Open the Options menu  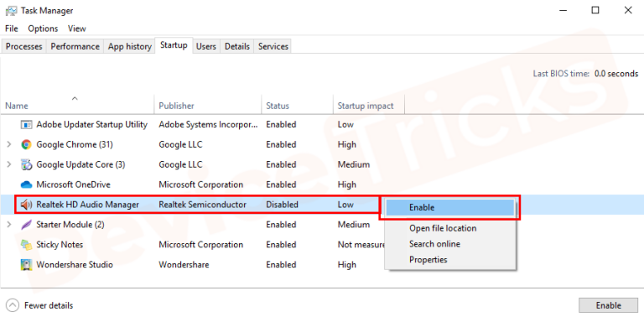coord(43,29)
